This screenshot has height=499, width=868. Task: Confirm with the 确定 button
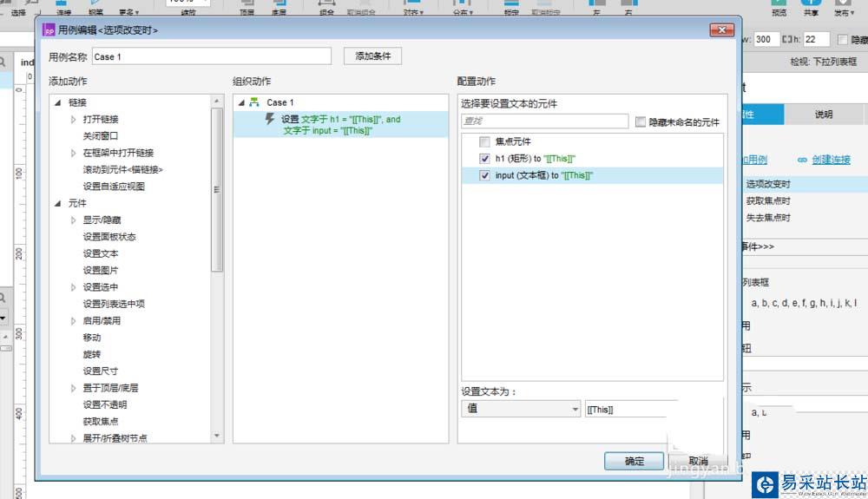pos(634,461)
